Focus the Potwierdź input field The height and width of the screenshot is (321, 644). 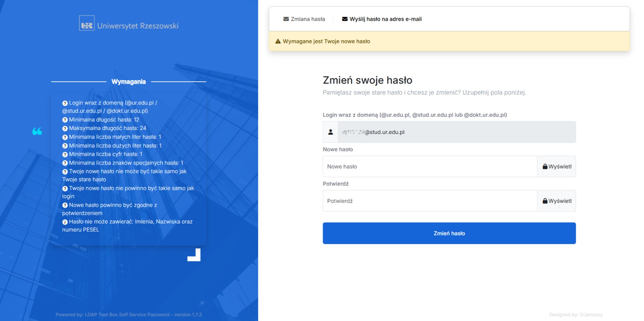(x=430, y=201)
